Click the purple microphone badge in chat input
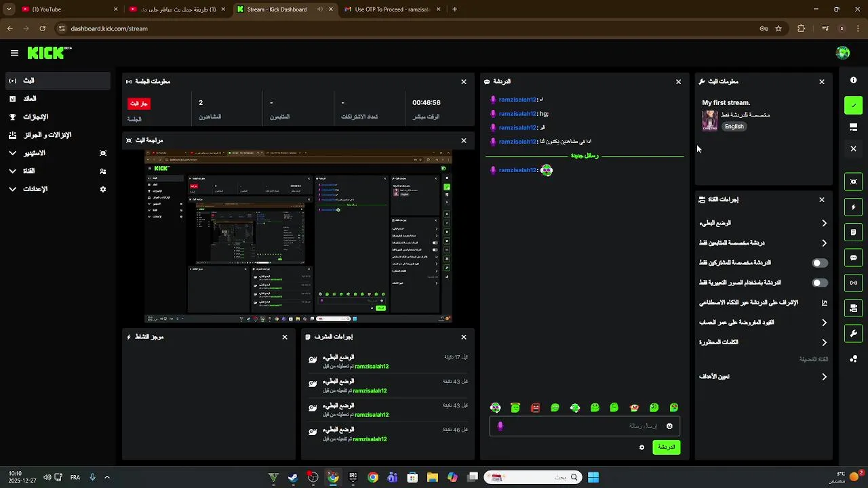Image resolution: width=868 pixels, height=488 pixels. coord(500,426)
